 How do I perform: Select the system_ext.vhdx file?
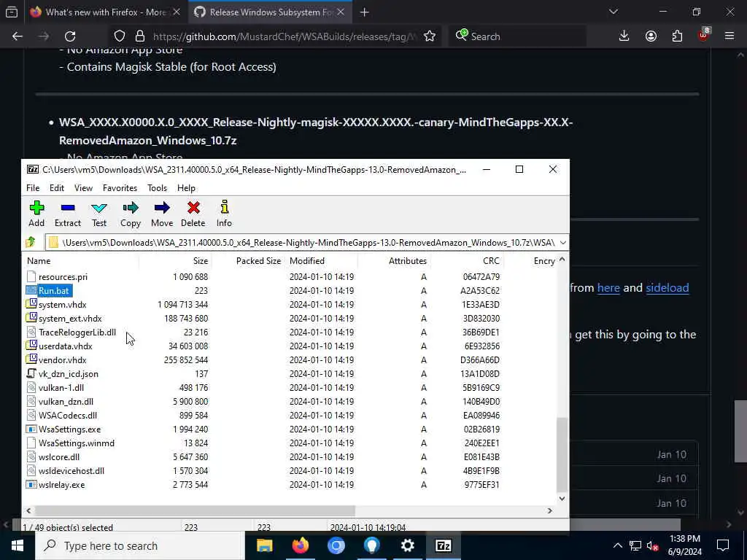pyautogui.click(x=70, y=318)
